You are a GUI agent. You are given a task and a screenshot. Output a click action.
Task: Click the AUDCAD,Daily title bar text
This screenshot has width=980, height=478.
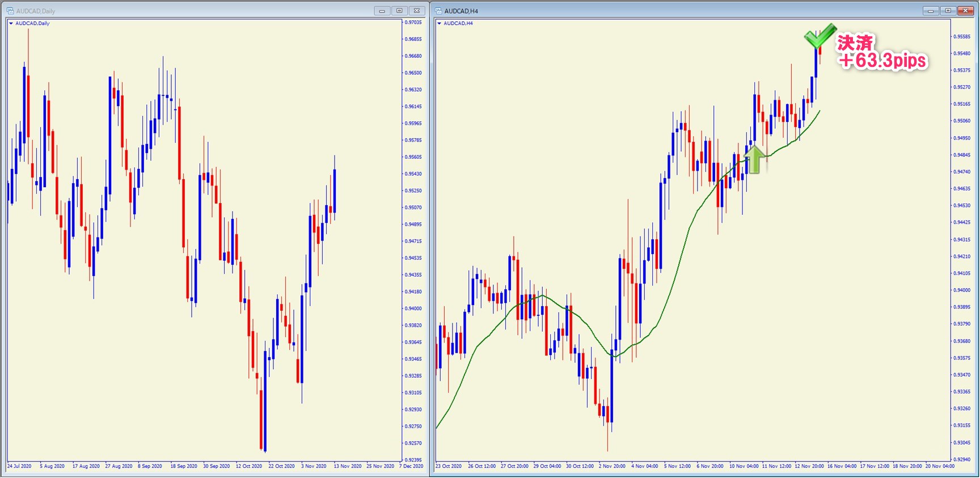point(36,11)
